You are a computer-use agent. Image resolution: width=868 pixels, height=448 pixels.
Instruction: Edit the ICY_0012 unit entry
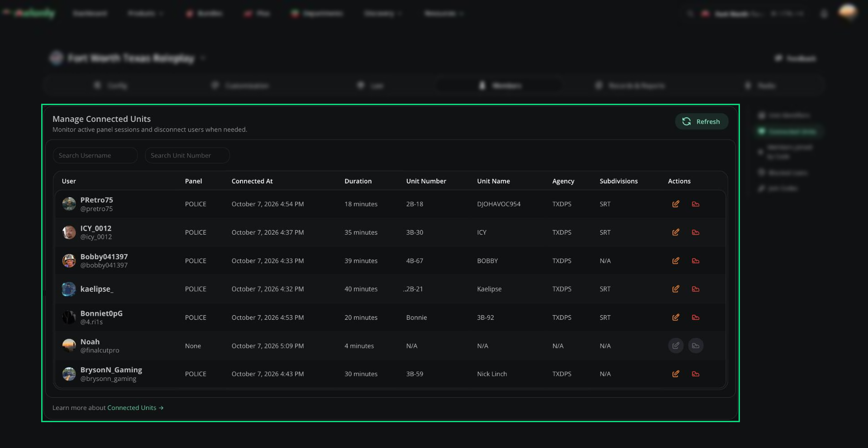click(x=676, y=232)
